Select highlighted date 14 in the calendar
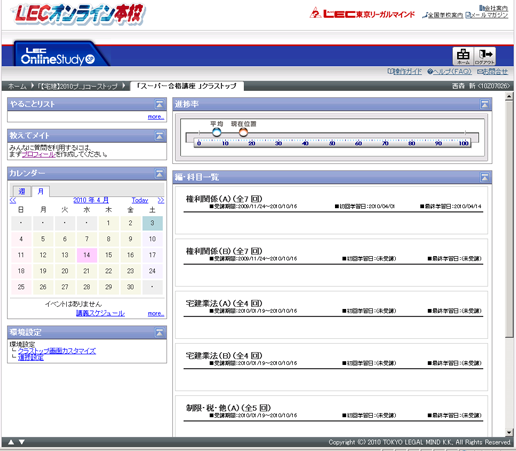516x451 pixels. click(87, 255)
